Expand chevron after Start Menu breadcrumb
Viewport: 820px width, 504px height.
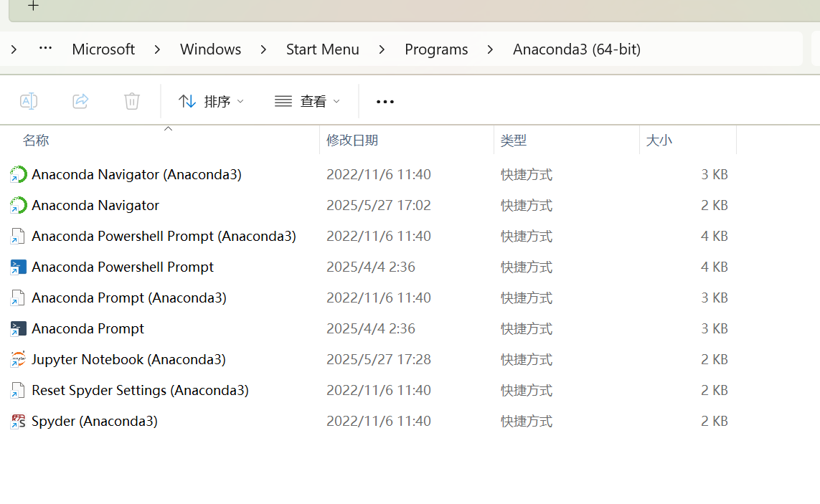coord(382,49)
